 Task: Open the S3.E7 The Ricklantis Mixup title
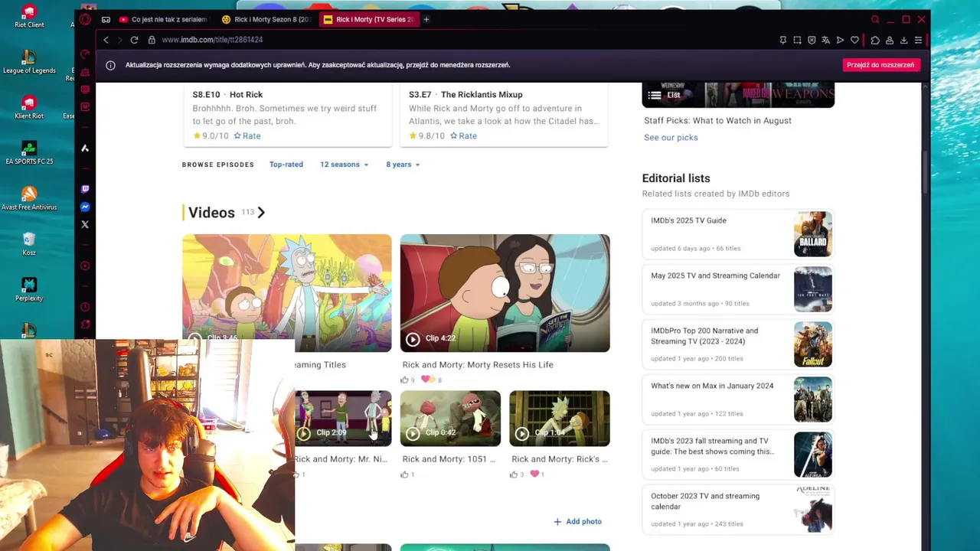point(465,95)
